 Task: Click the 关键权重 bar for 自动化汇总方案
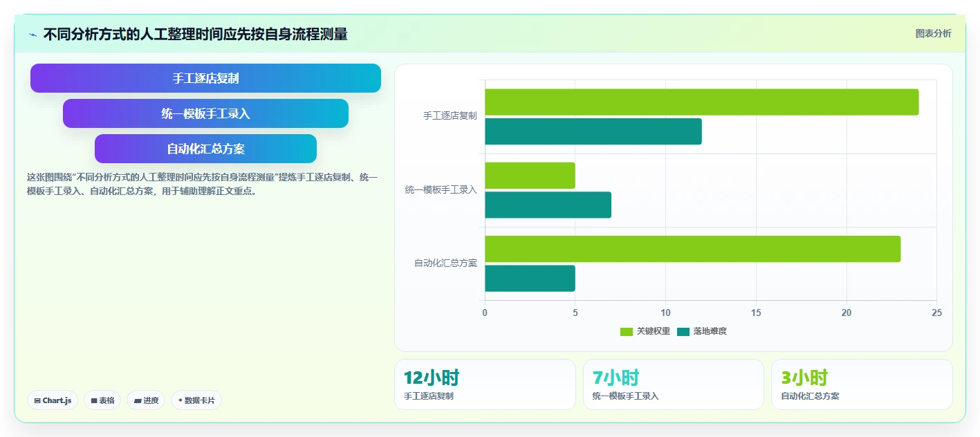pyautogui.click(x=692, y=249)
